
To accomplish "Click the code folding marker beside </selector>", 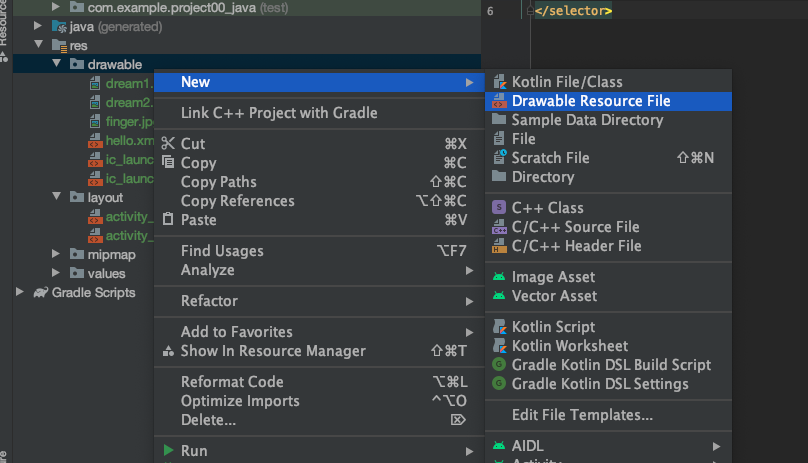I will [x=530, y=10].
